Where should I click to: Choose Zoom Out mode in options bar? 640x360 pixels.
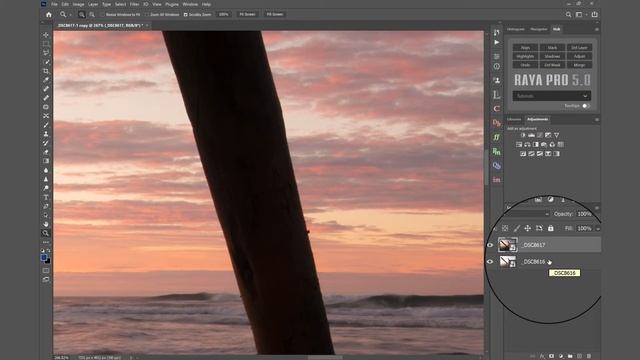coord(92,14)
